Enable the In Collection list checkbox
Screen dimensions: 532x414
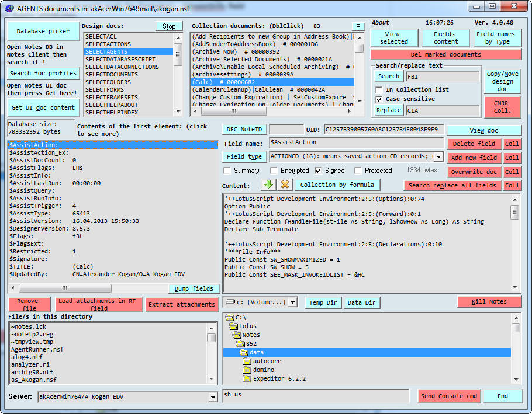379,90
